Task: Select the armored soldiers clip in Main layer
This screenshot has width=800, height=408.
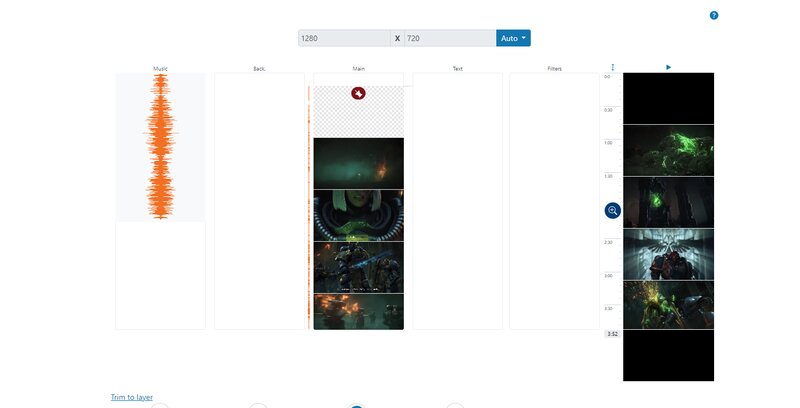Action: 358,267
